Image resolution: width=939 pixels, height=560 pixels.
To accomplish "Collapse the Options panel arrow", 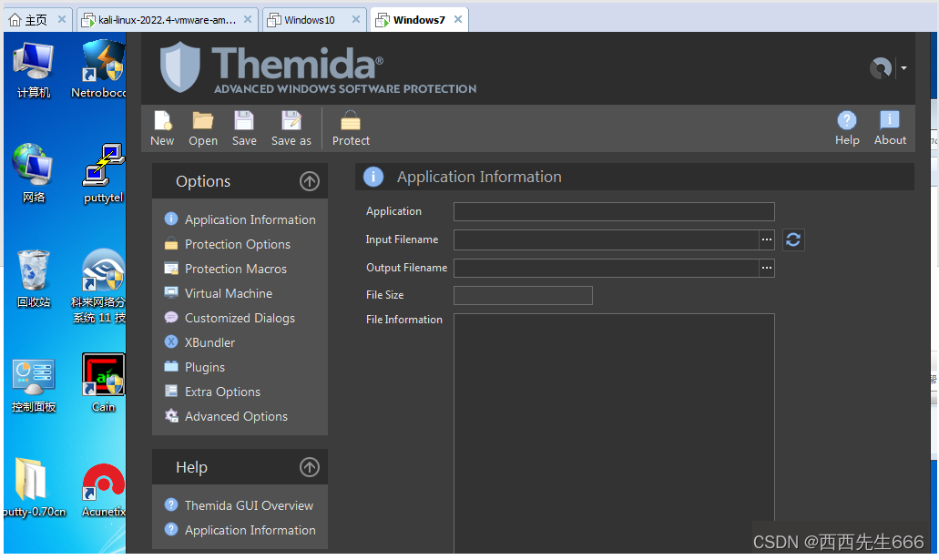I will click(310, 181).
